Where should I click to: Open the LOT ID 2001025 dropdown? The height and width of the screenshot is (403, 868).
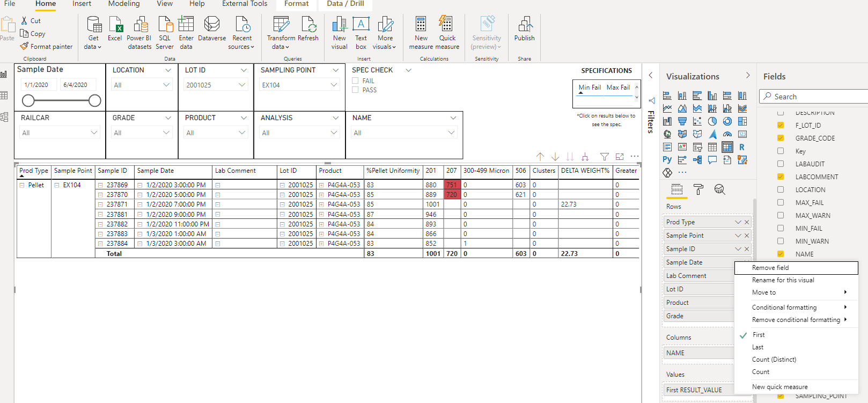[x=216, y=85]
